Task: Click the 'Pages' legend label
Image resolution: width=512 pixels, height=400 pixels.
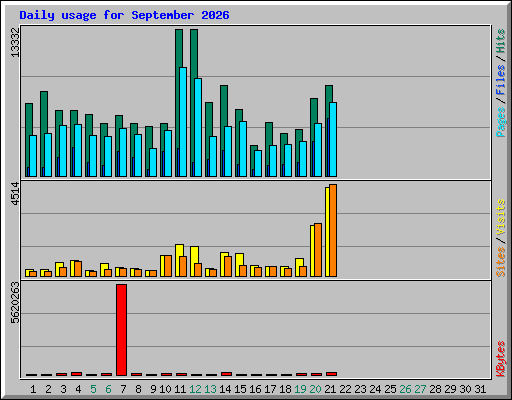Action: point(501,122)
